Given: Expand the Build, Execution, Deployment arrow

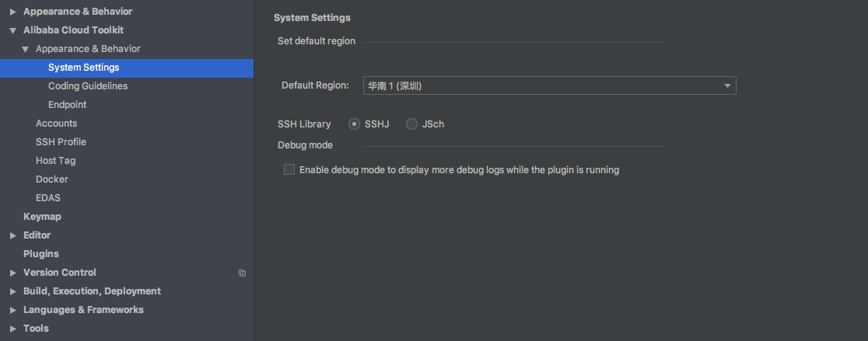Looking at the screenshot, I should point(12,291).
